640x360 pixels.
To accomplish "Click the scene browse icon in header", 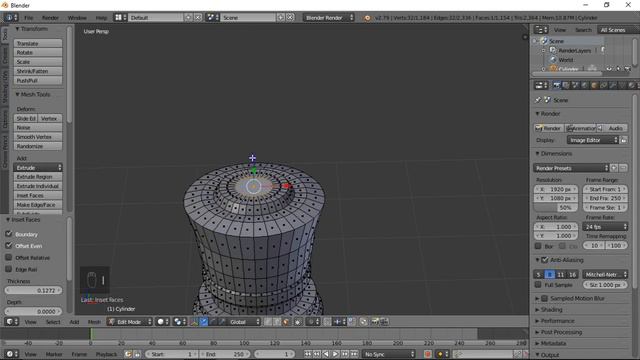I will pos(212,18).
